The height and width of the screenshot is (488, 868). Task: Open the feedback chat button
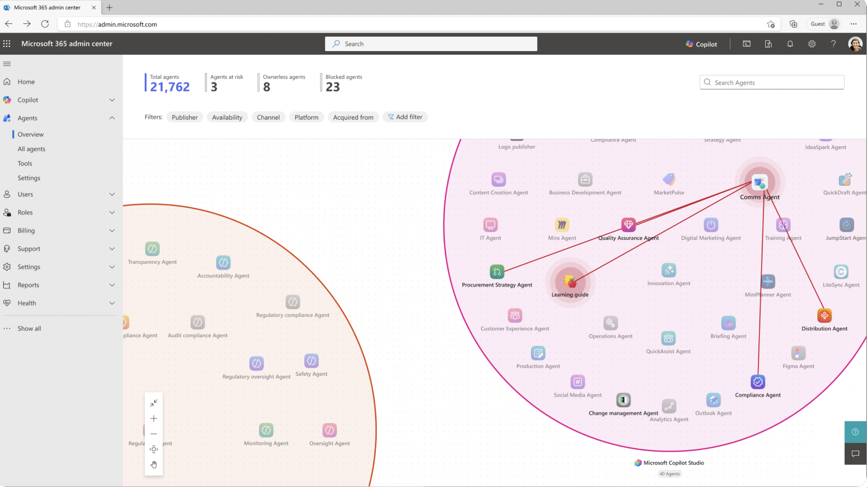tap(855, 454)
